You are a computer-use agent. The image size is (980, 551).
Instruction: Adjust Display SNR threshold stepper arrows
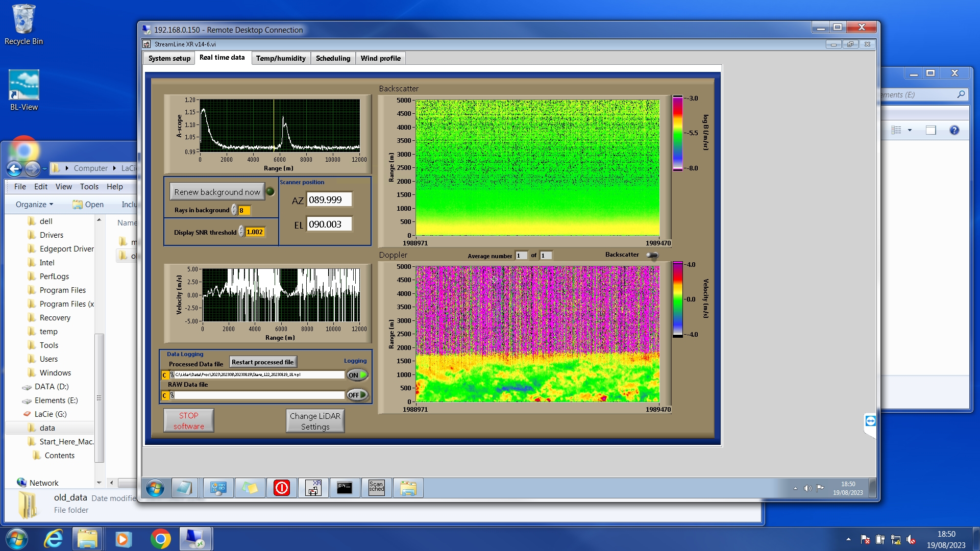[241, 232]
